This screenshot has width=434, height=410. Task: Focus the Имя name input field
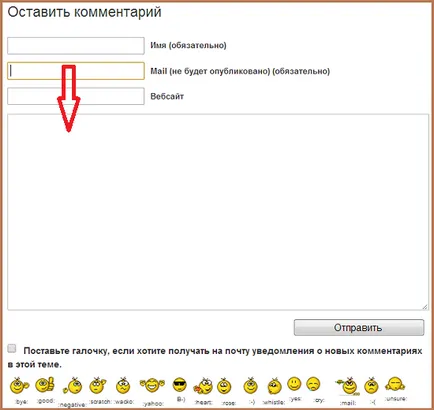pyautogui.click(x=76, y=46)
